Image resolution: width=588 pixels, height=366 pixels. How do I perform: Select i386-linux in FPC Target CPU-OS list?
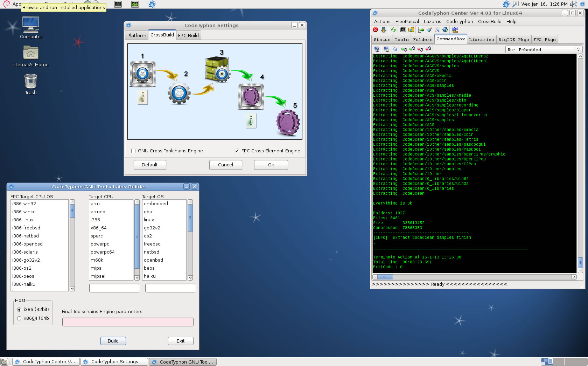coord(40,220)
